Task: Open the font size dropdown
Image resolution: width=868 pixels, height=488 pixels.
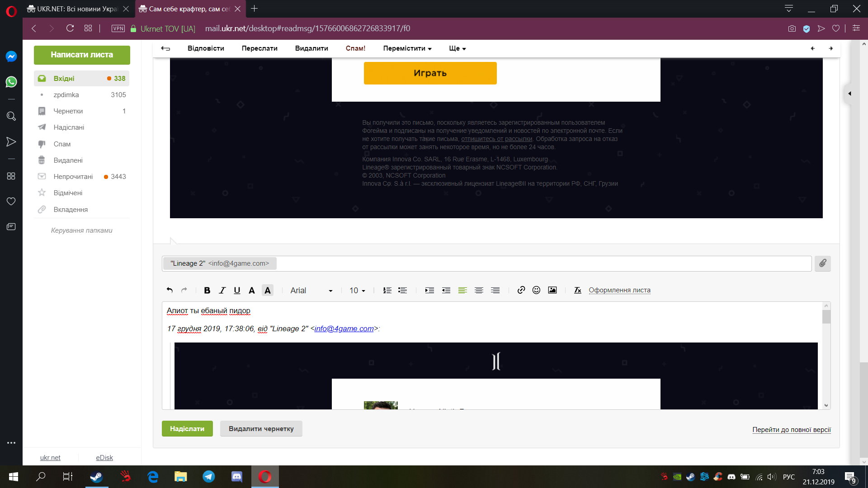Action: pos(357,290)
